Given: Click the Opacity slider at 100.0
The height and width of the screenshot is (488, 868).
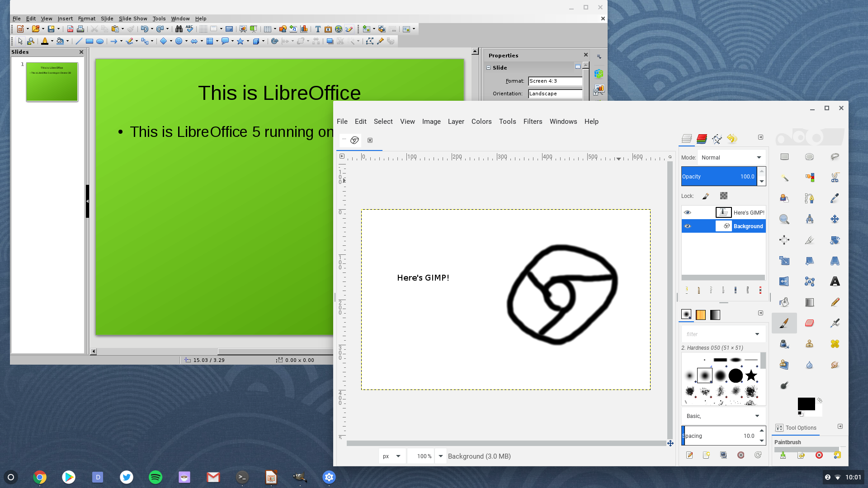Looking at the screenshot, I should (x=719, y=177).
